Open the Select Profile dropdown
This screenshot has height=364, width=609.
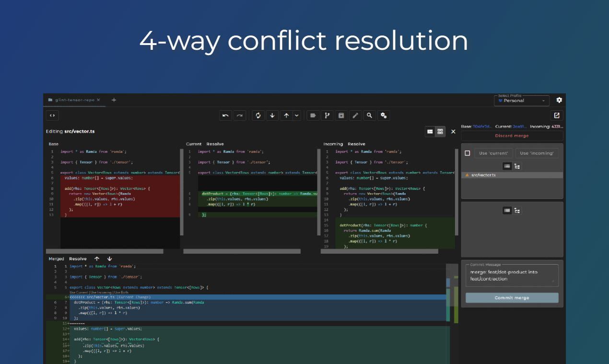tap(521, 101)
